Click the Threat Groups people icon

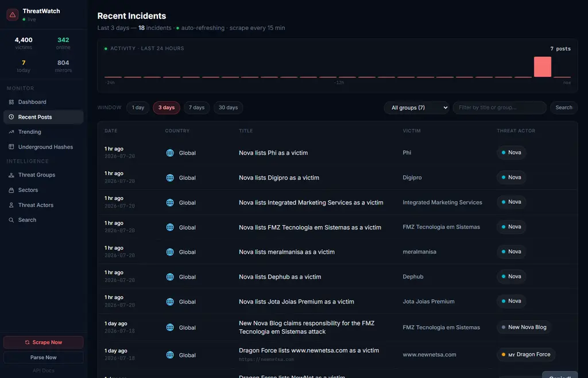point(11,175)
